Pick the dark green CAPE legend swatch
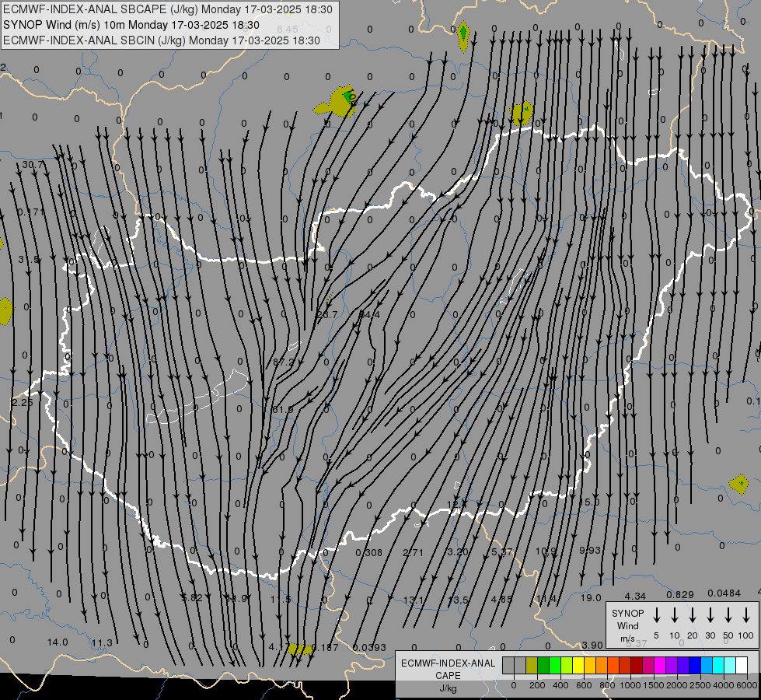This screenshot has width=761, height=700. coord(543,665)
